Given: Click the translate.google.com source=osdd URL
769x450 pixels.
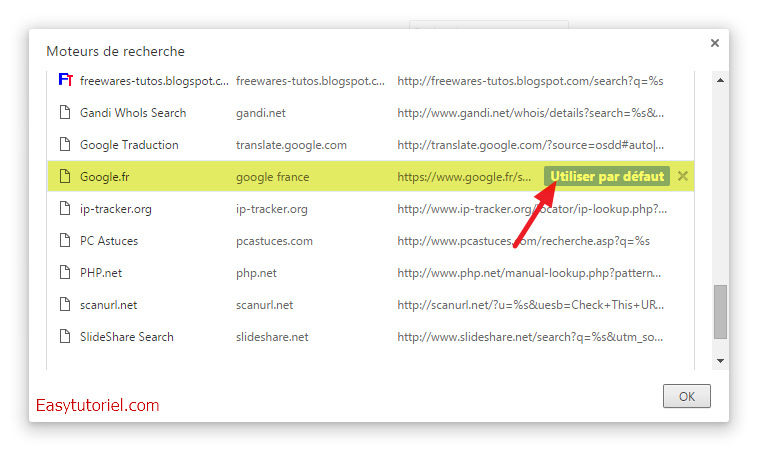Looking at the screenshot, I should tap(531, 145).
